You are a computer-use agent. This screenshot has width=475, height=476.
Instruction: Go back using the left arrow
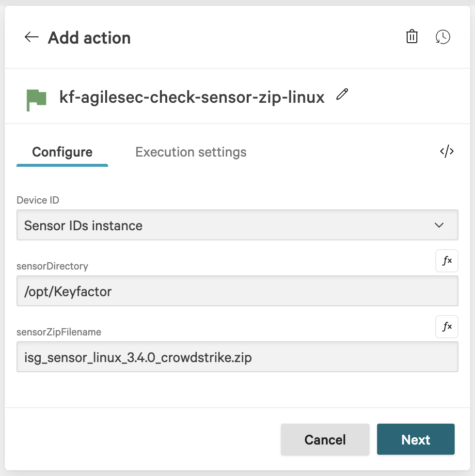32,37
